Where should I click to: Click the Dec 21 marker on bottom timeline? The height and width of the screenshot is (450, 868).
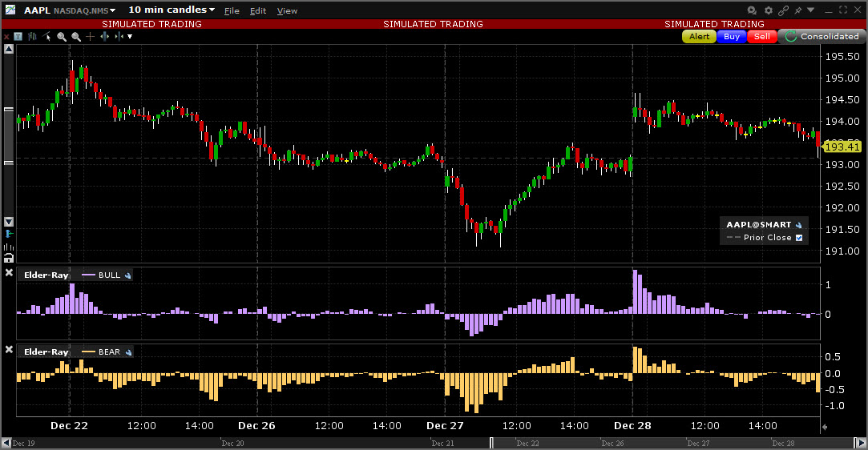click(x=443, y=444)
